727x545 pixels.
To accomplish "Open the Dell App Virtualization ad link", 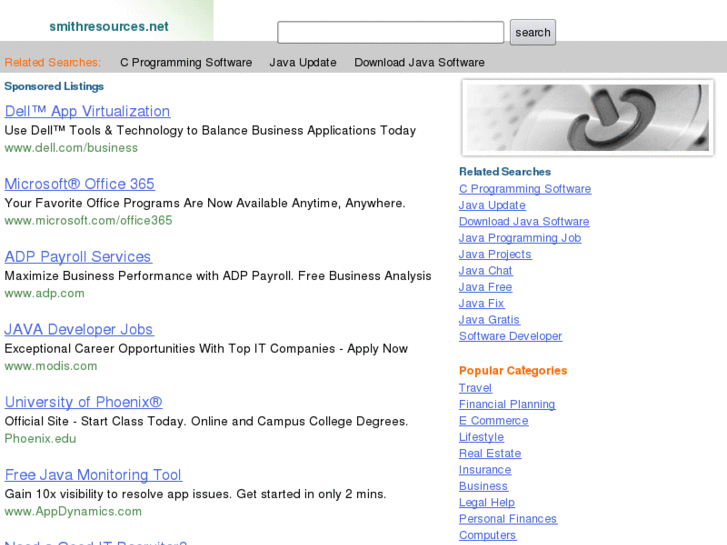I will point(87,111).
